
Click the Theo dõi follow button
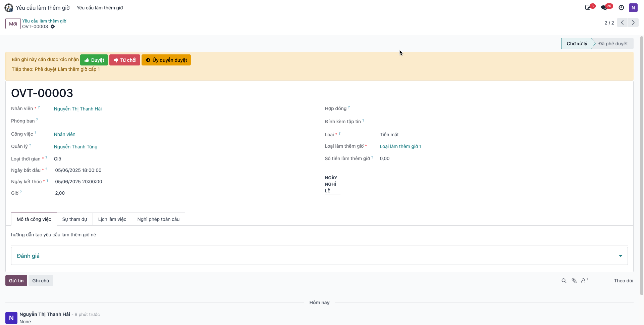624,281
